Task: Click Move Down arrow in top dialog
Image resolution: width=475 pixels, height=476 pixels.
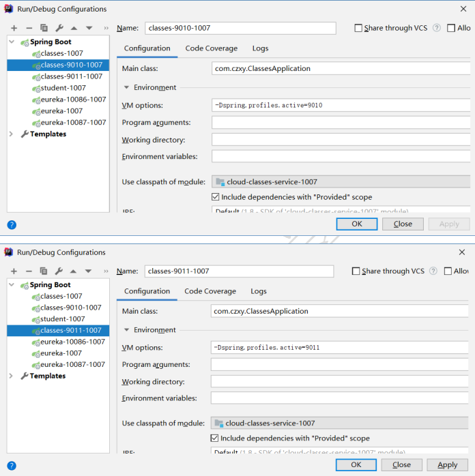Action: tap(89, 28)
